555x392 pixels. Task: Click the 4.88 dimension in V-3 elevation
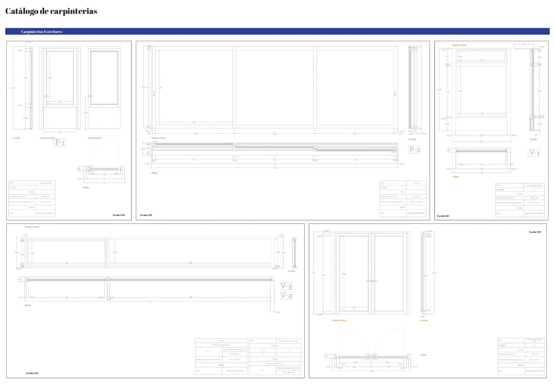[190, 263]
